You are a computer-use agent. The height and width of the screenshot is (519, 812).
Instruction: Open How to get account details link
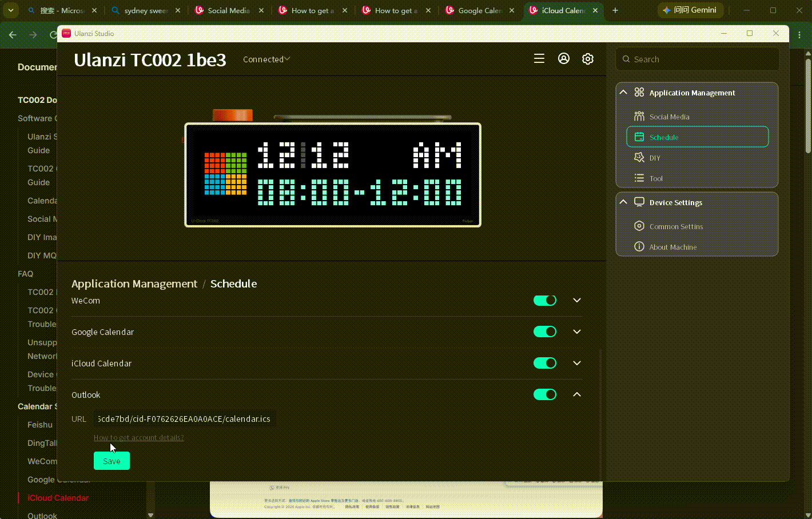[x=139, y=438]
